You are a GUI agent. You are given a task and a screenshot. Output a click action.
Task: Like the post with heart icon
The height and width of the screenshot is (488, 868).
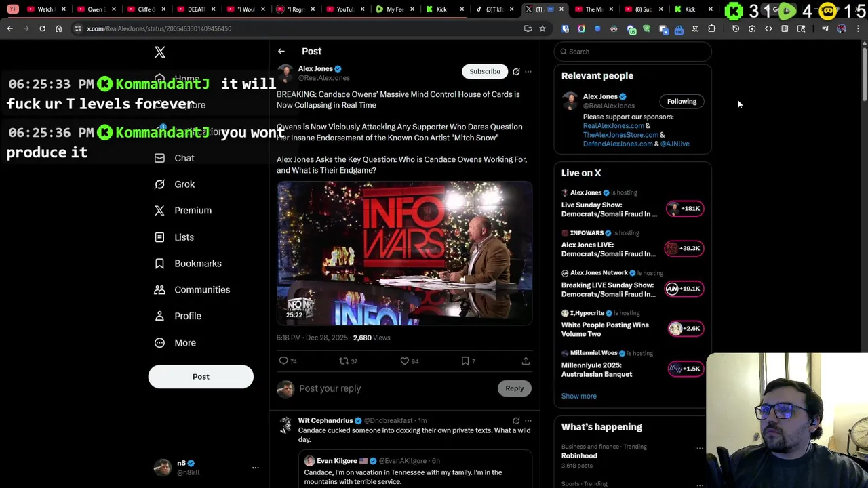pyautogui.click(x=405, y=361)
